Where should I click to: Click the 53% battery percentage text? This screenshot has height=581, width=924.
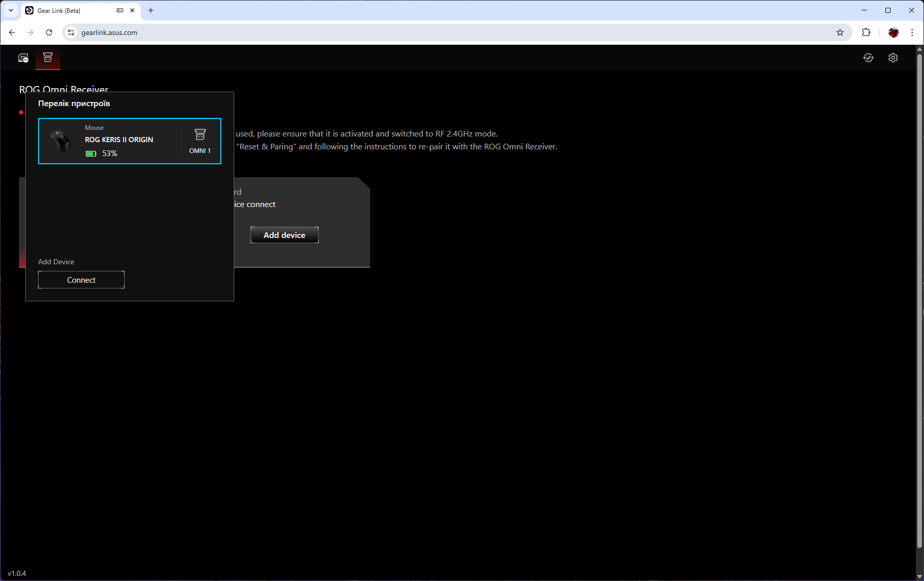(110, 153)
